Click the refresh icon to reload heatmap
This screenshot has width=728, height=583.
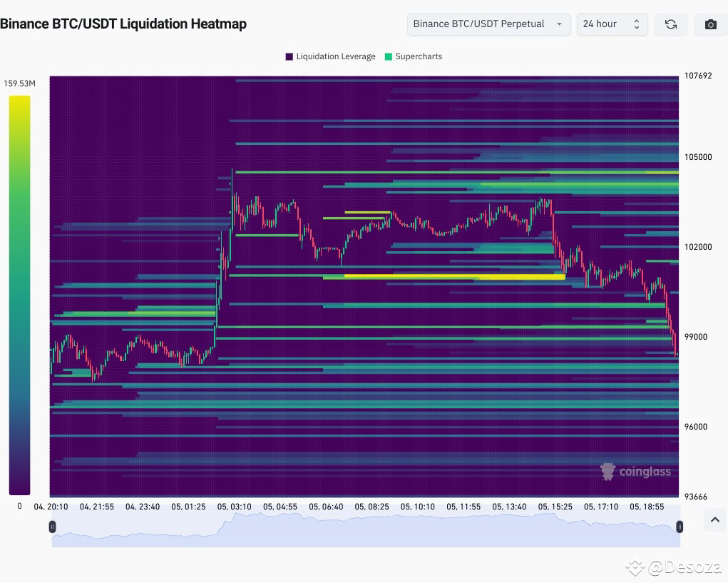tap(670, 24)
